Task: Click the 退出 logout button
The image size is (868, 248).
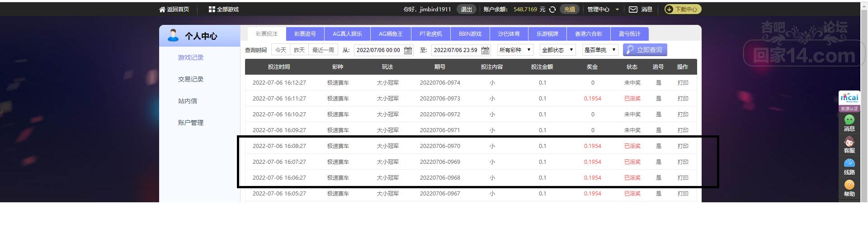Action: click(x=466, y=10)
